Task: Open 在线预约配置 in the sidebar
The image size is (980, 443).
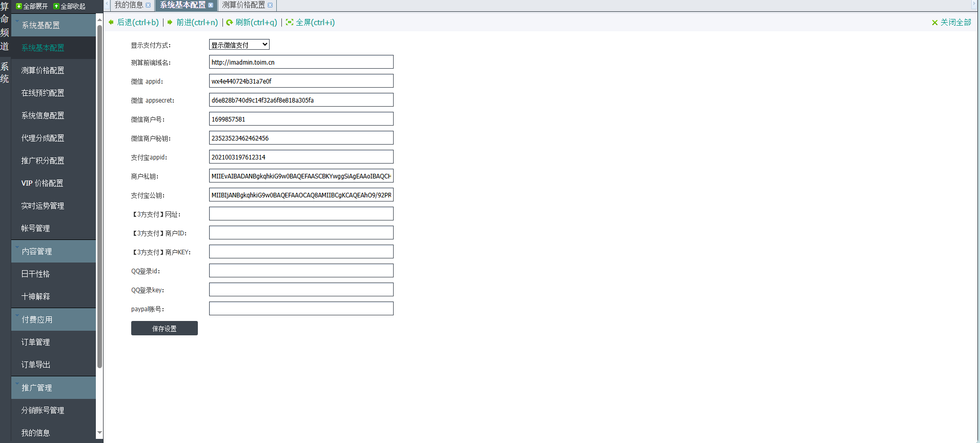Action: 53,93
